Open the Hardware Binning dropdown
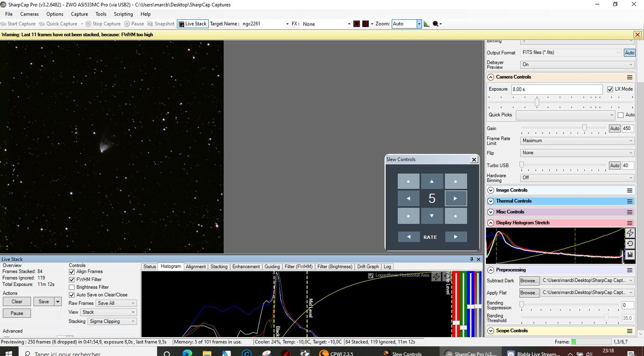 coord(577,178)
